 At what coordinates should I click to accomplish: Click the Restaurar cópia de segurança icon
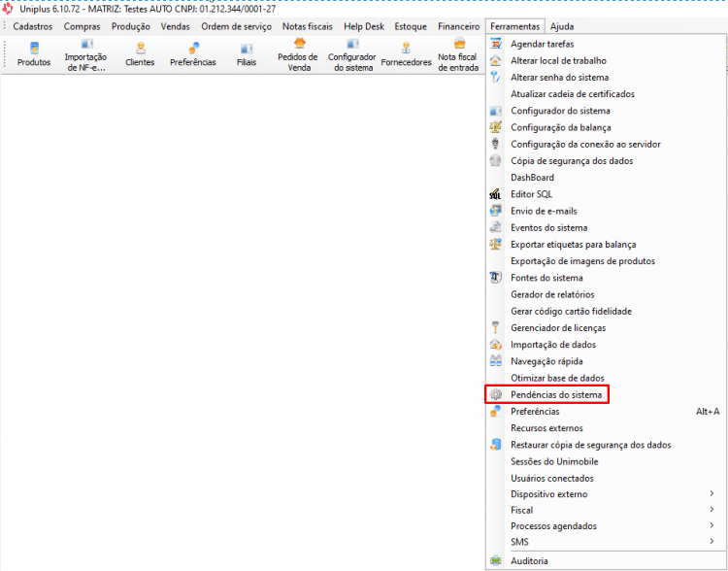[x=496, y=445]
